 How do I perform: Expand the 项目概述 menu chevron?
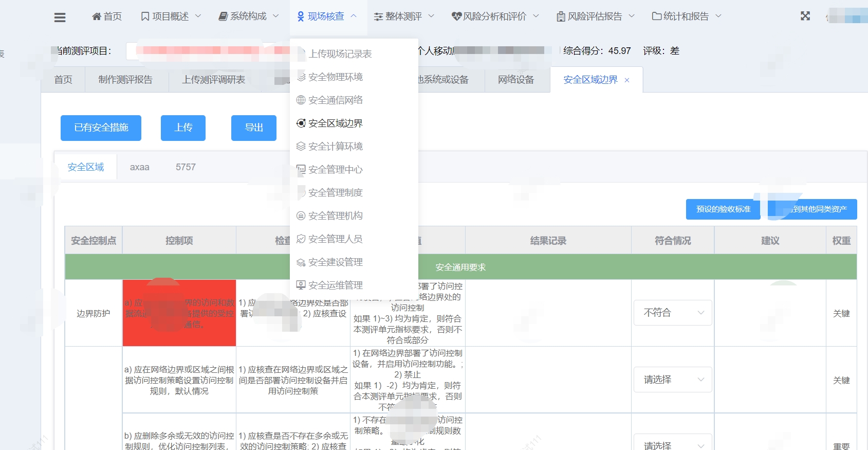[198, 16]
